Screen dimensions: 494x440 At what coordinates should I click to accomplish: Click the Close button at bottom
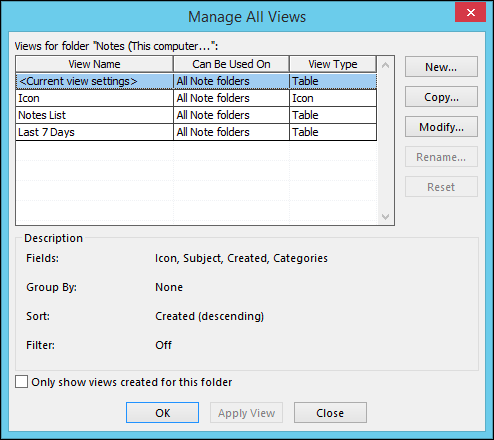pyautogui.click(x=330, y=413)
